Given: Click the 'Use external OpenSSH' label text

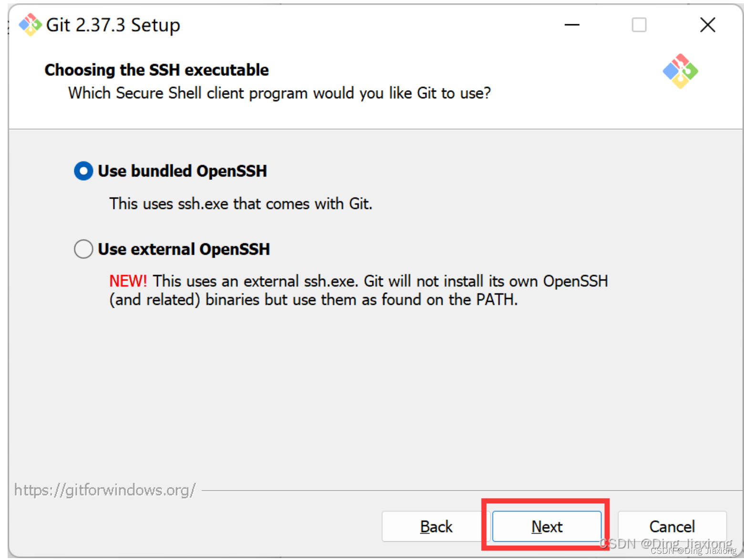Looking at the screenshot, I should [x=184, y=249].
